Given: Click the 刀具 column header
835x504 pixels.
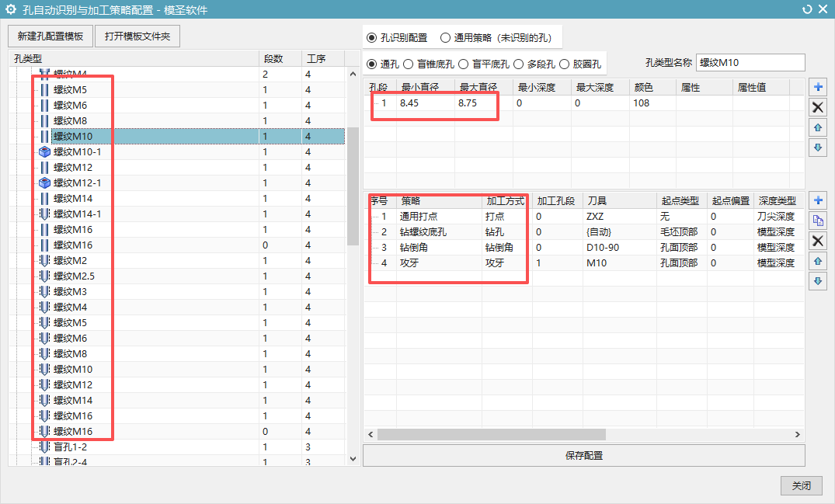Looking at the screenshot, I should pos(620,200).
